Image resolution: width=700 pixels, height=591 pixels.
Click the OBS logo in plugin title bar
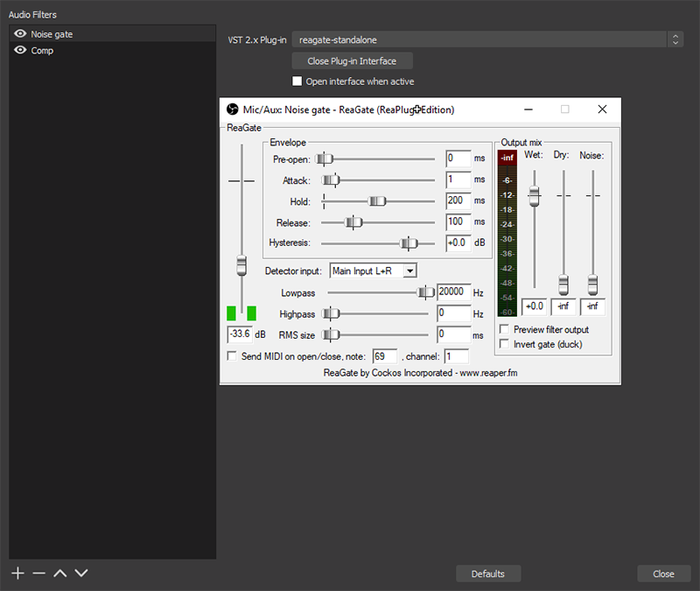tap(233, 109)
